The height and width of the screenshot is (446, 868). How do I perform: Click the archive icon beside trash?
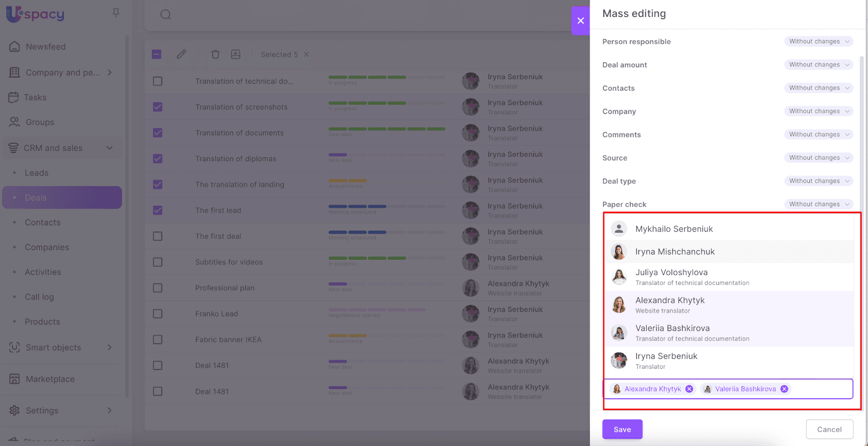click(235, 54)
